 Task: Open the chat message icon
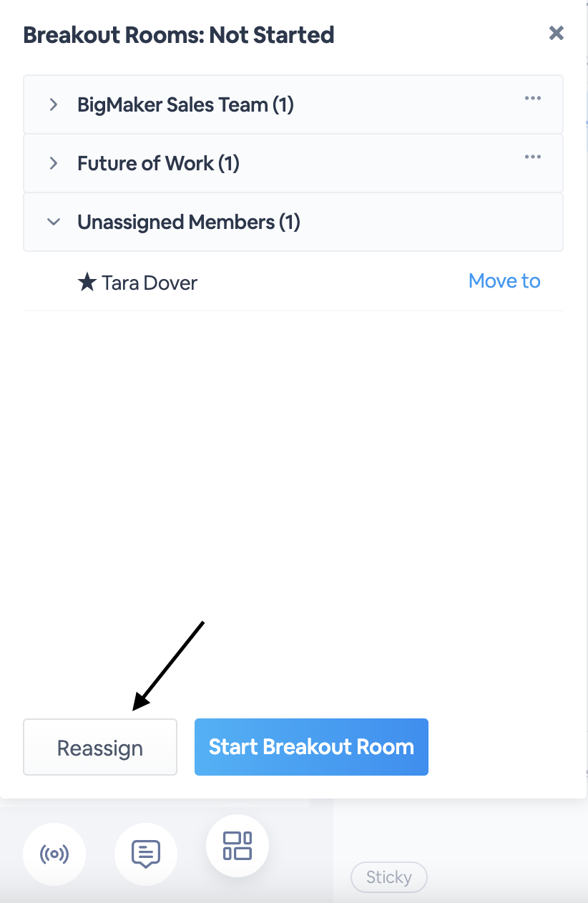(x=145, y=854)
